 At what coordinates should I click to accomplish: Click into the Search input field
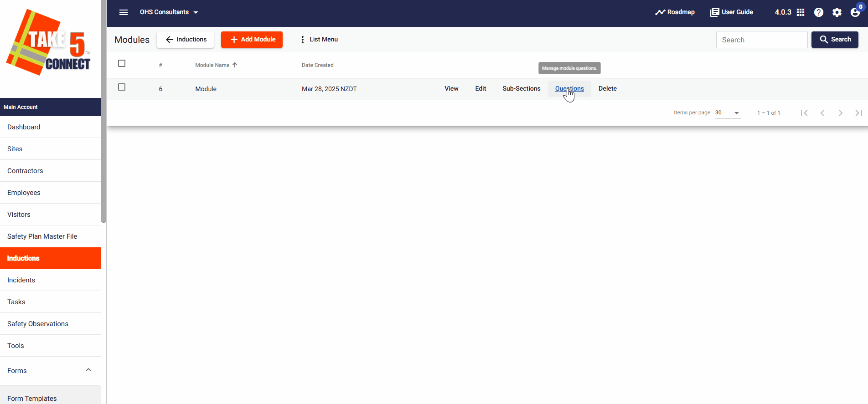[x=762, y=40]
